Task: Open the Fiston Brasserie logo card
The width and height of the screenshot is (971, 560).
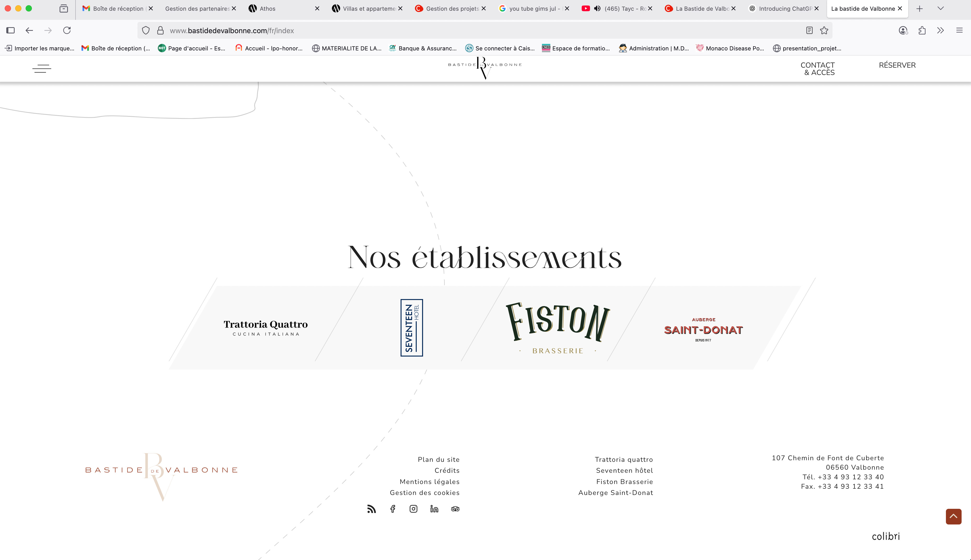Action: (x=558, y=328)
